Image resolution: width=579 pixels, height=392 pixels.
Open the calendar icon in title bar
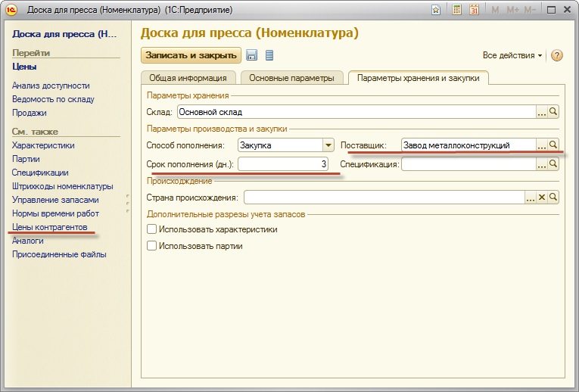click(x=475, y=10)
